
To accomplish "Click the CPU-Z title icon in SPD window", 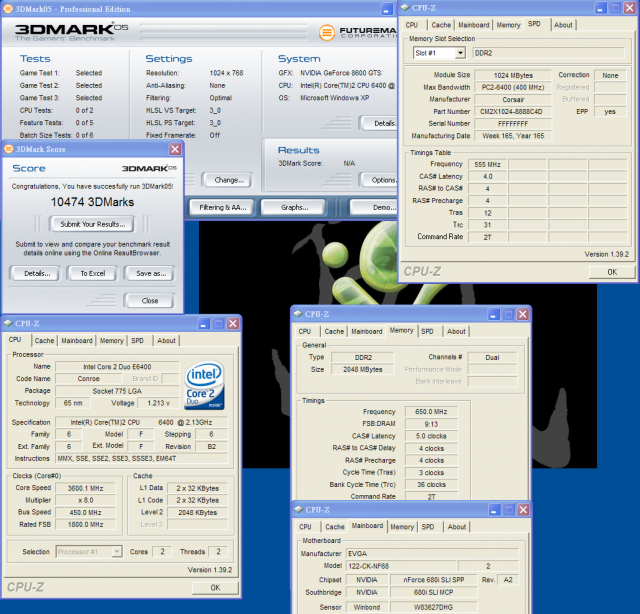I will pos(405,8).
